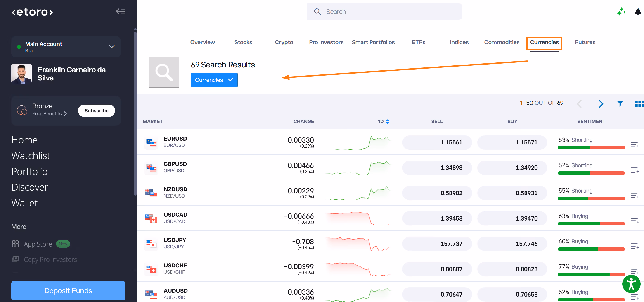Open Copy Pro Investors link
644x302 pixels.
tap(50, 259)
